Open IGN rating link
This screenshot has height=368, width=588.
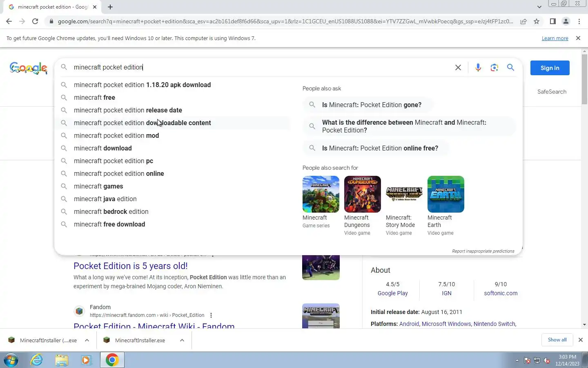pyautogui.click(x=447, y=293)
